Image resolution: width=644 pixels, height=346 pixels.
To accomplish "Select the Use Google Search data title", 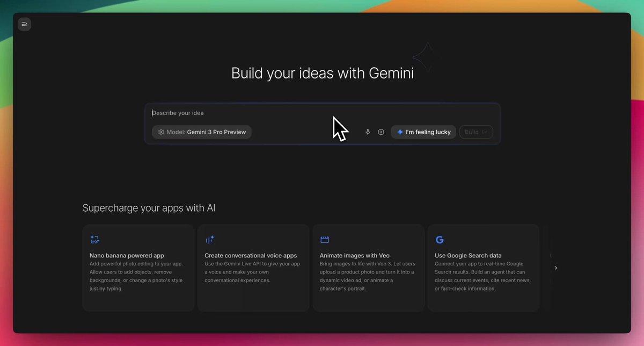I will click(x=468, y=256).
